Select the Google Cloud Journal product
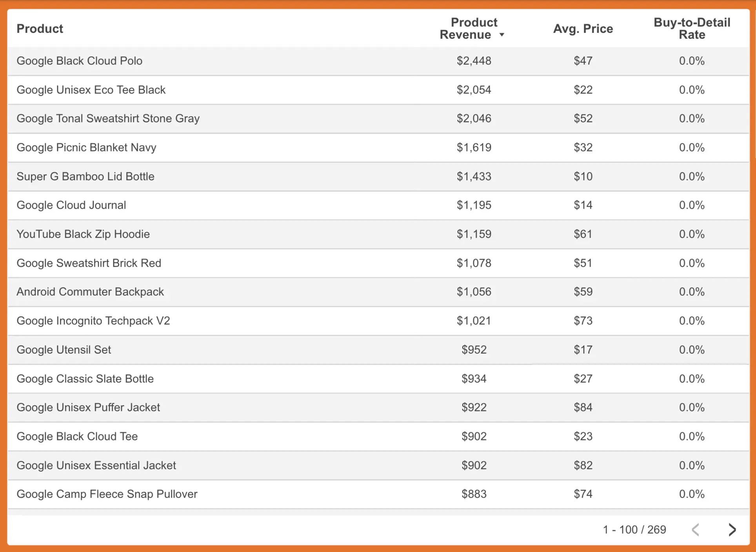This screenshot has height=552, width=756. [x=71, y=205]
